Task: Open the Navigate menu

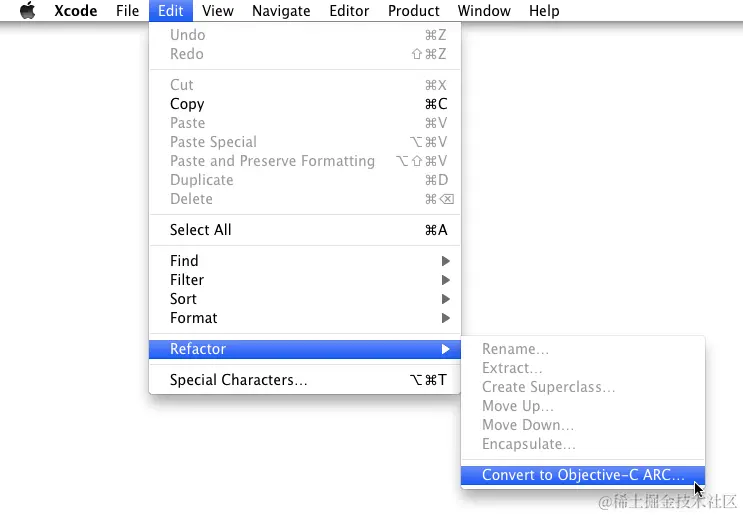Action: click(x=281, y=10)
